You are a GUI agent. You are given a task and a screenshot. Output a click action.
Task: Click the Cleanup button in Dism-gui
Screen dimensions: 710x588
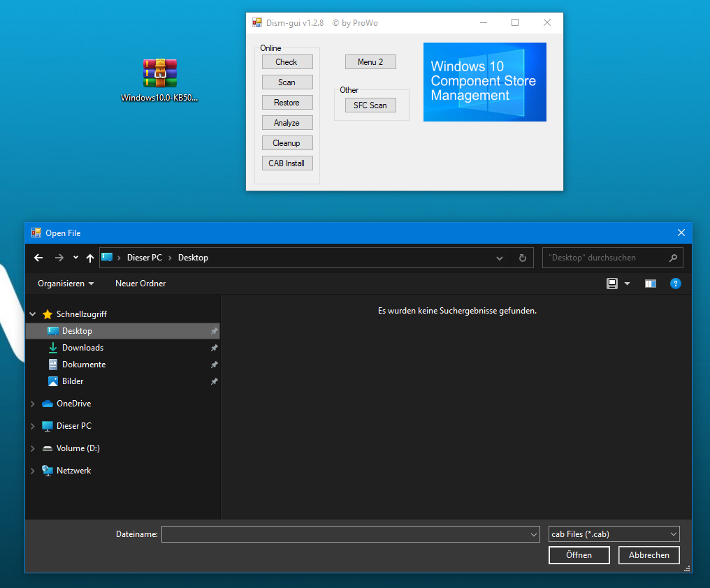[x=287, y=143]
